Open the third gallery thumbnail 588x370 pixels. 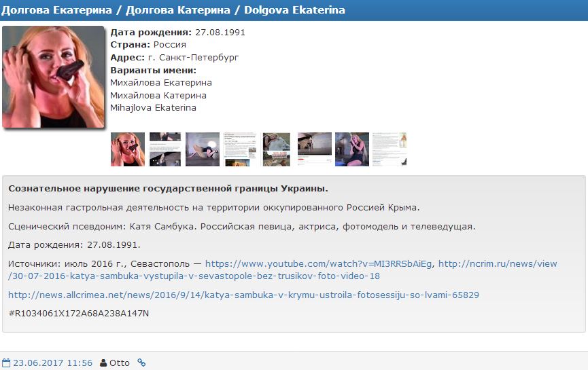click(203, 149)
